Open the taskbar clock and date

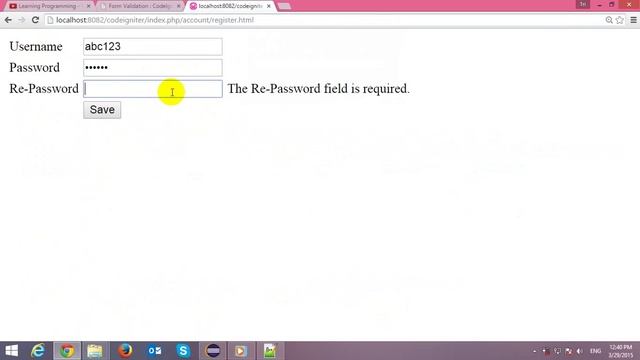coord(620,351)
